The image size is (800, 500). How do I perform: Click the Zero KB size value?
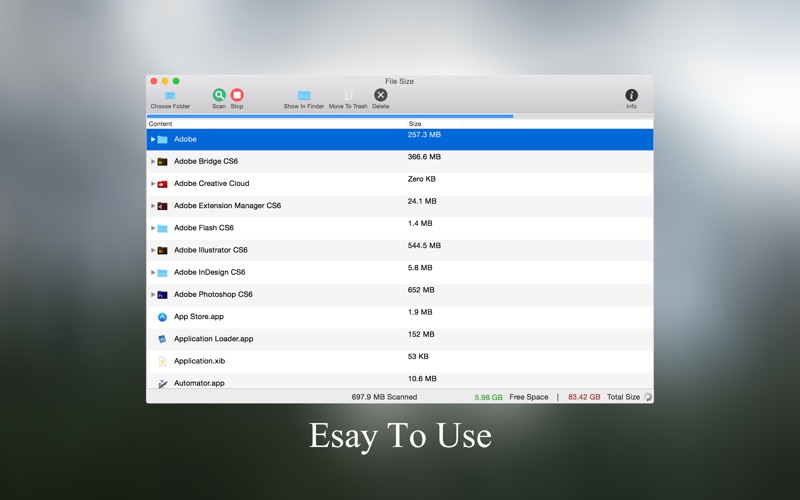point(421,179)
